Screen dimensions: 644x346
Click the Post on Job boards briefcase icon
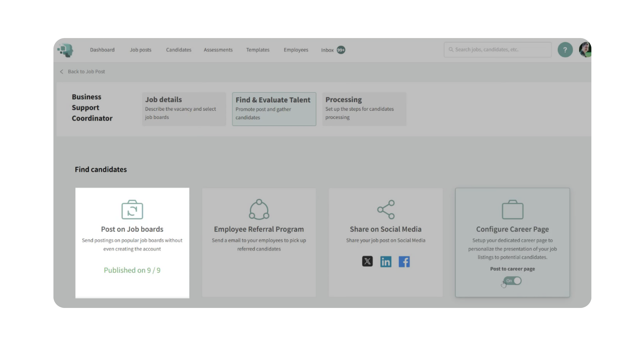click(132, 209)
